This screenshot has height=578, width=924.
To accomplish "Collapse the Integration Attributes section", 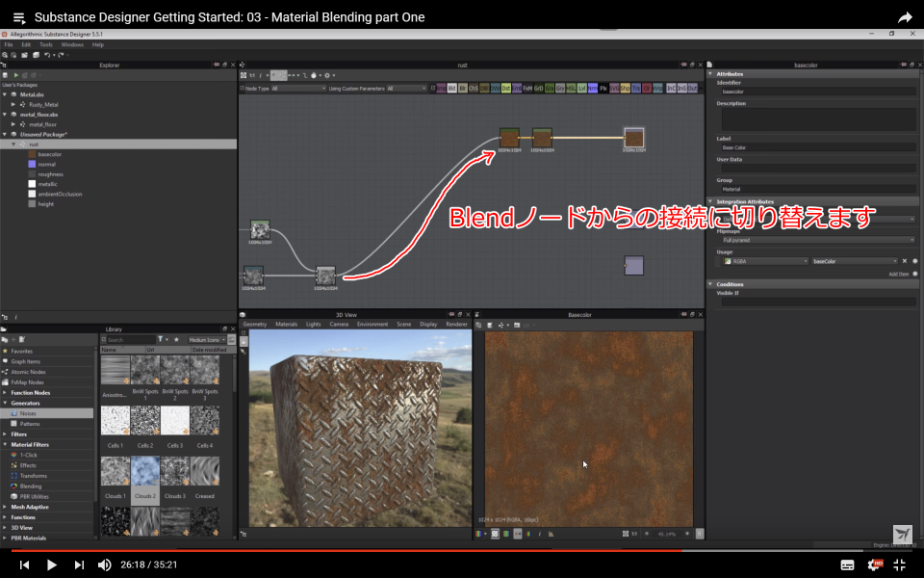I will [x=710, y=201].
